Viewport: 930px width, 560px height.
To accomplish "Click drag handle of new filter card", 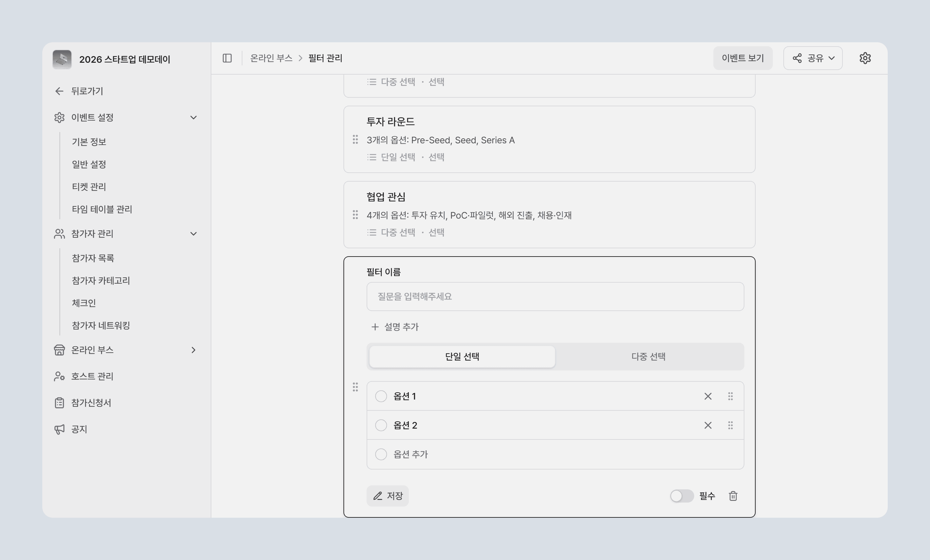I will [x=355, y=387].
